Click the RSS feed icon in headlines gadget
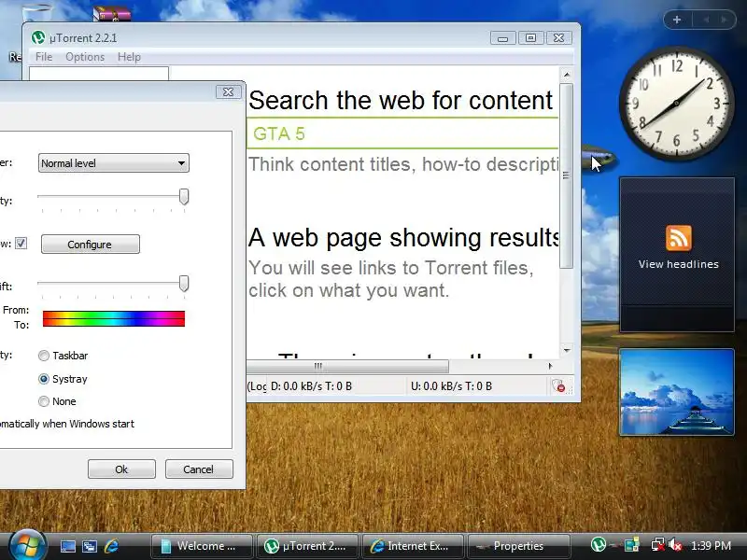747x560 pixels. pyautogui.click(x=679, y=238)
